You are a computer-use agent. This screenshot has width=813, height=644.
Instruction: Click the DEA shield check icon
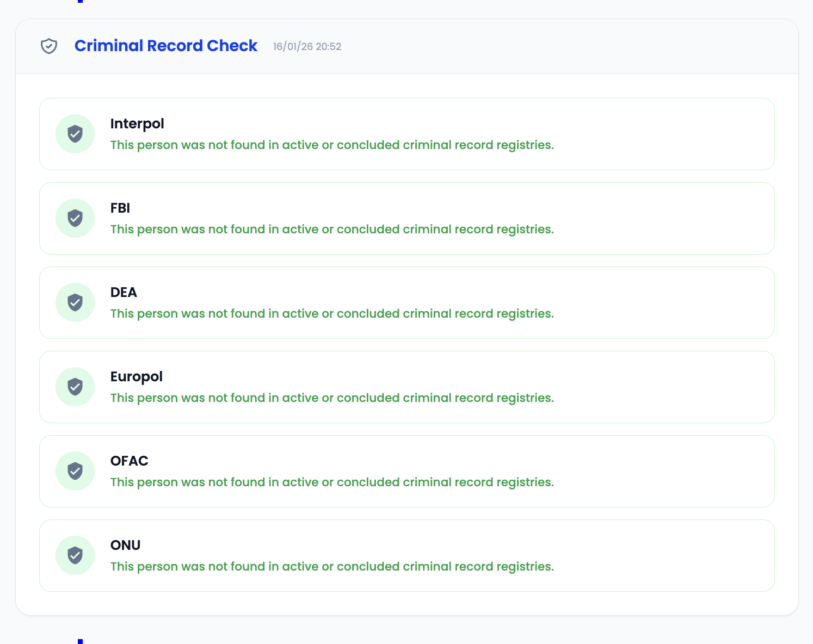75,302
